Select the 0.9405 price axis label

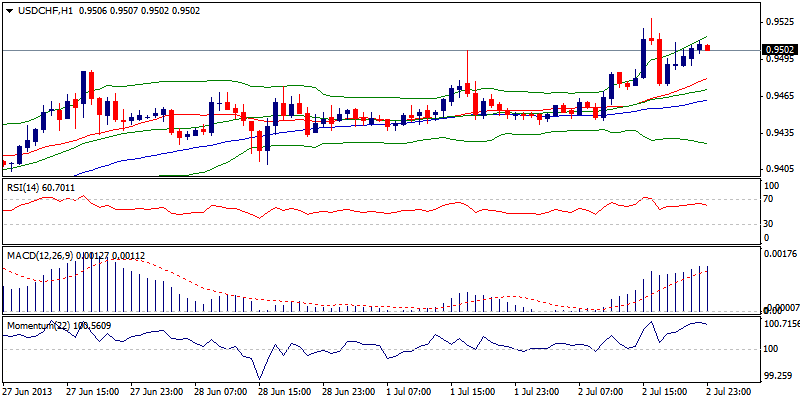click(x=779, y=171)
